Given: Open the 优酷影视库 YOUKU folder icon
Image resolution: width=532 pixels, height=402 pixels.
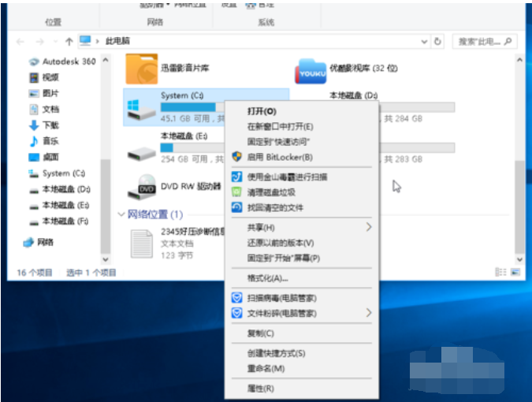Looking at the screenshot, I should 311,71.
